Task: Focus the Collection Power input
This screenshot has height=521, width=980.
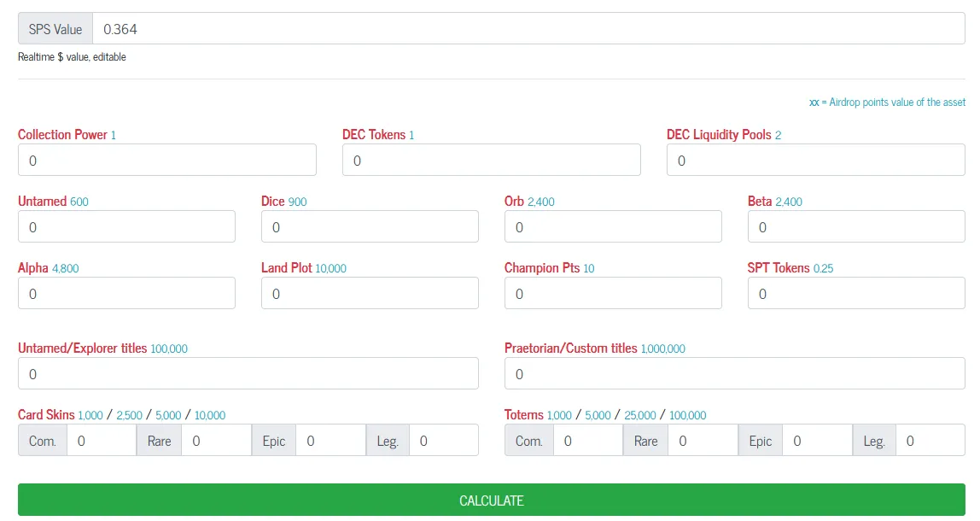Action: [x=166, y=160]
